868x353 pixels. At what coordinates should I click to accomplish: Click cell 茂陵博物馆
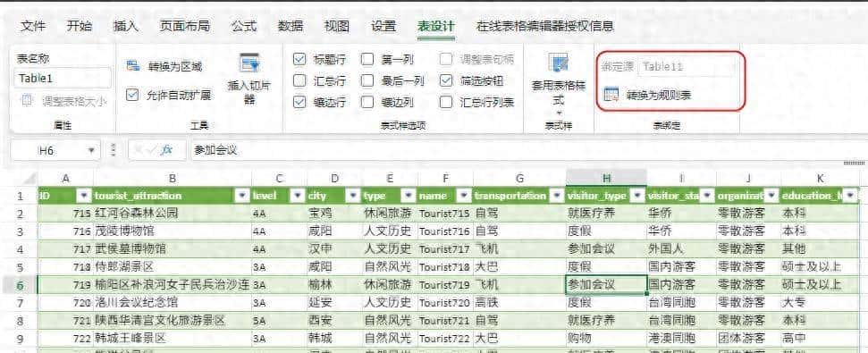173,231
